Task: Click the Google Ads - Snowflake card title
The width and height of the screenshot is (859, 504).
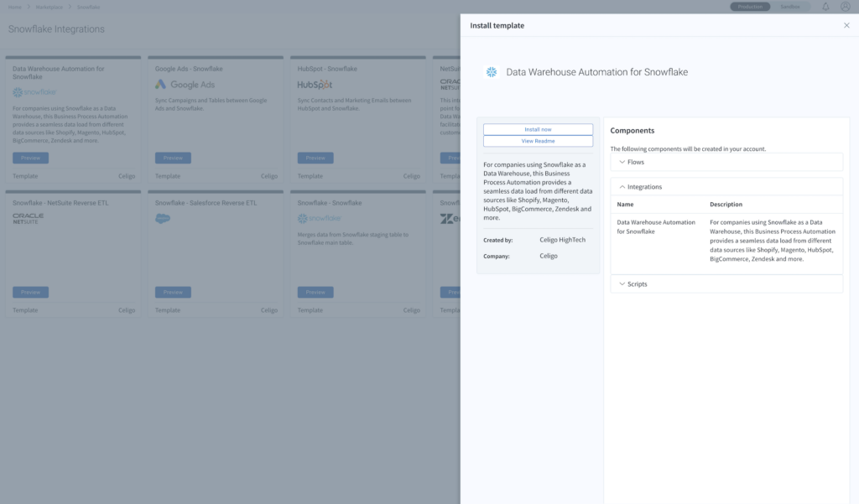Action: [189, 69]
